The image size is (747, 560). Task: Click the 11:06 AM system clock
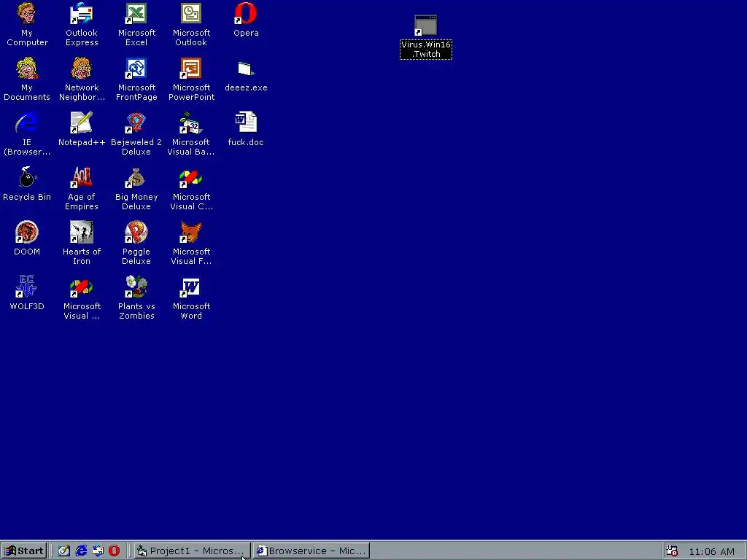click(712, 551)
